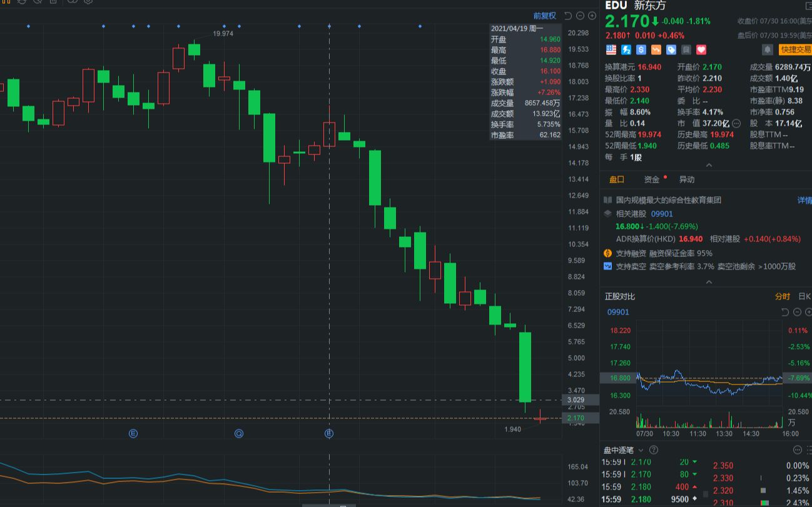Add EDU to favorites with heart icon
The width and height of the screenshot is (812, 507).
[701, 49]
